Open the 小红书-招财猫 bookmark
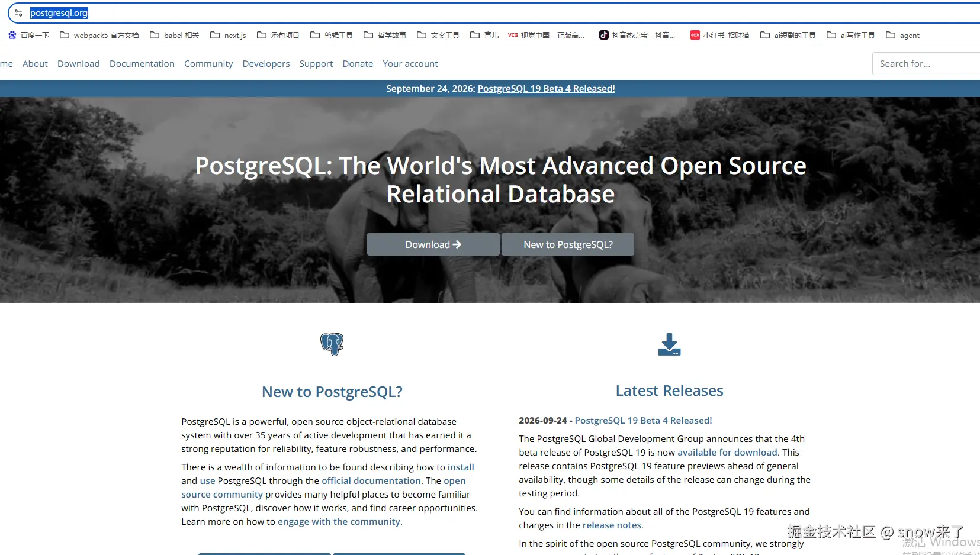This screenshot has height=555, width=980. [x=719, y=36]
